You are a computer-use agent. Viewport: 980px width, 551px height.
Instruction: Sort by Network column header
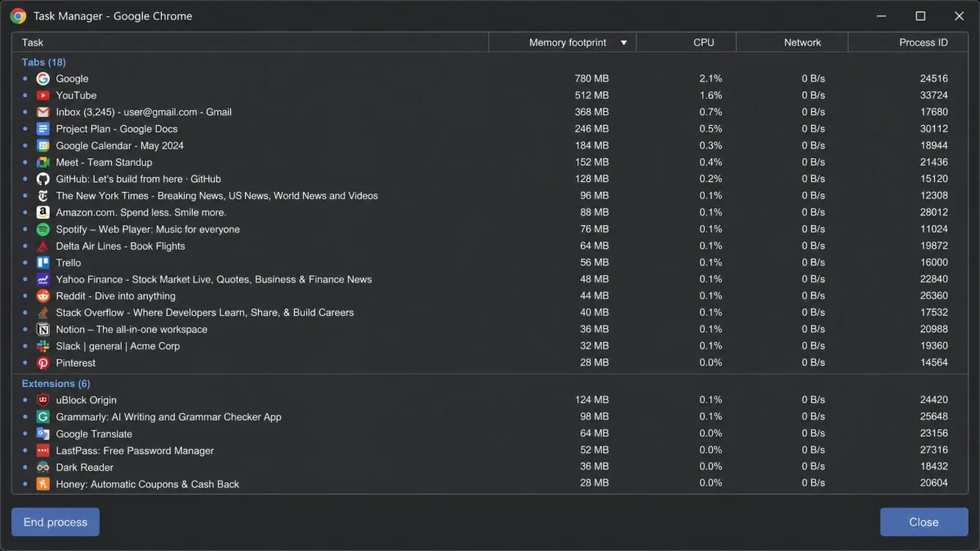[792, 42]
